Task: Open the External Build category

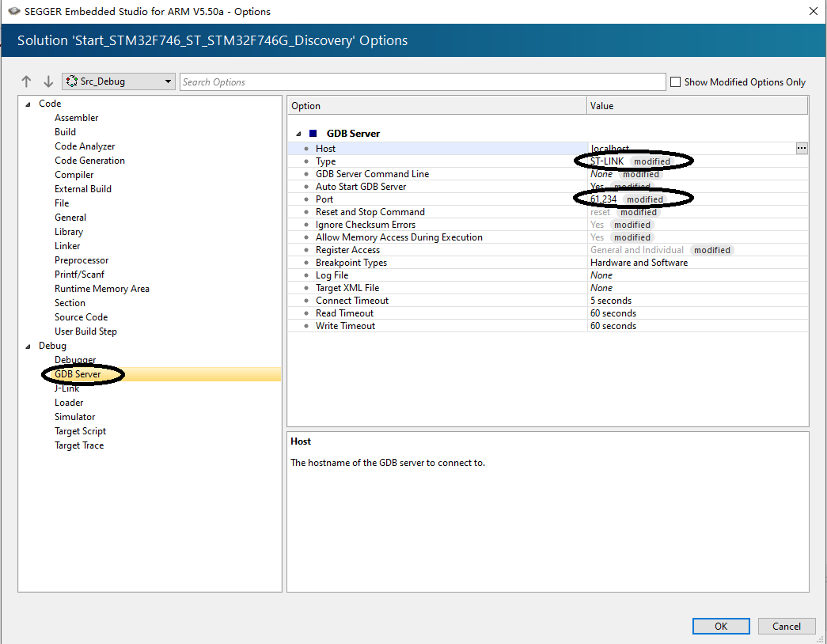Action: (x=83, y=189)
